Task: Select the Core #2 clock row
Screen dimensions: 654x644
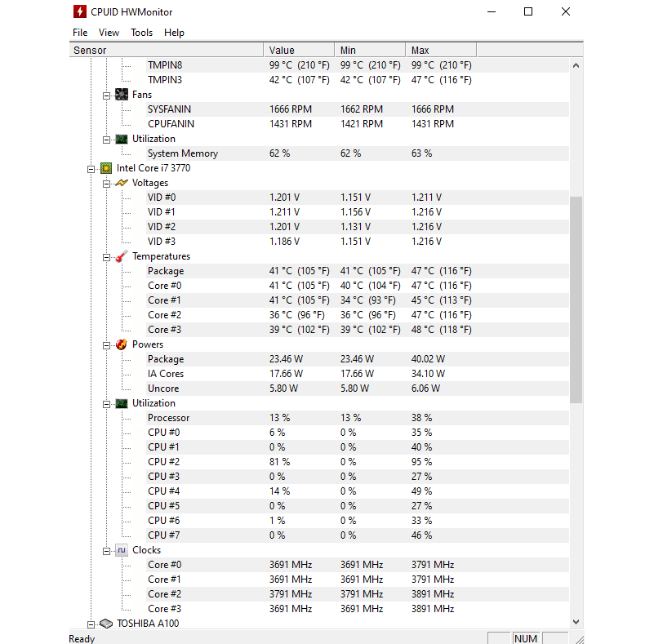Action: click(x=358, y=594)
